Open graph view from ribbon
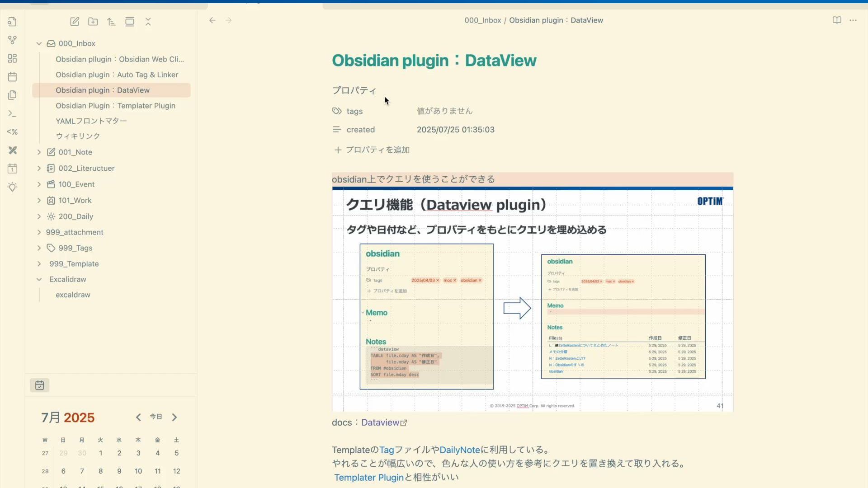The image size is (868, 488). [x=12, y=40]
